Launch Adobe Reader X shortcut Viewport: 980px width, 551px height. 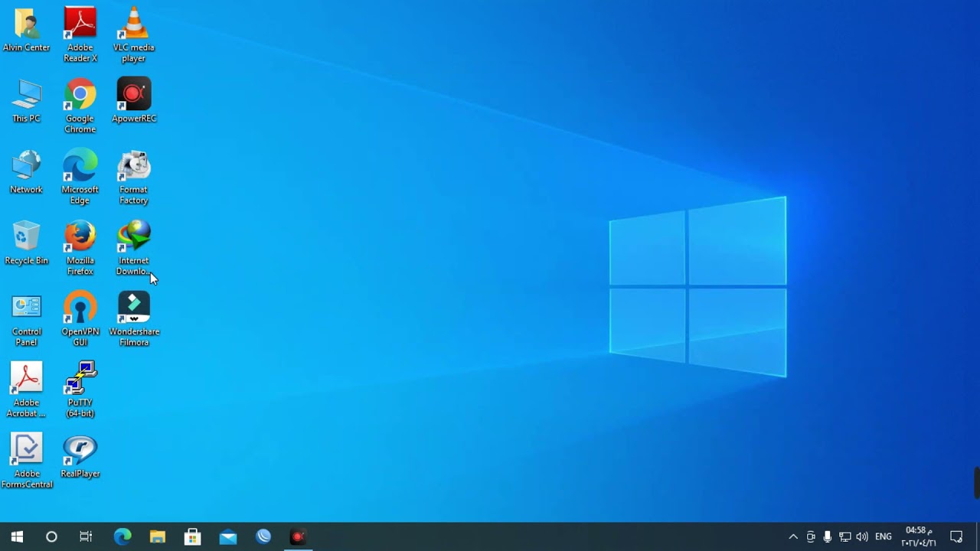pos(80,34)
